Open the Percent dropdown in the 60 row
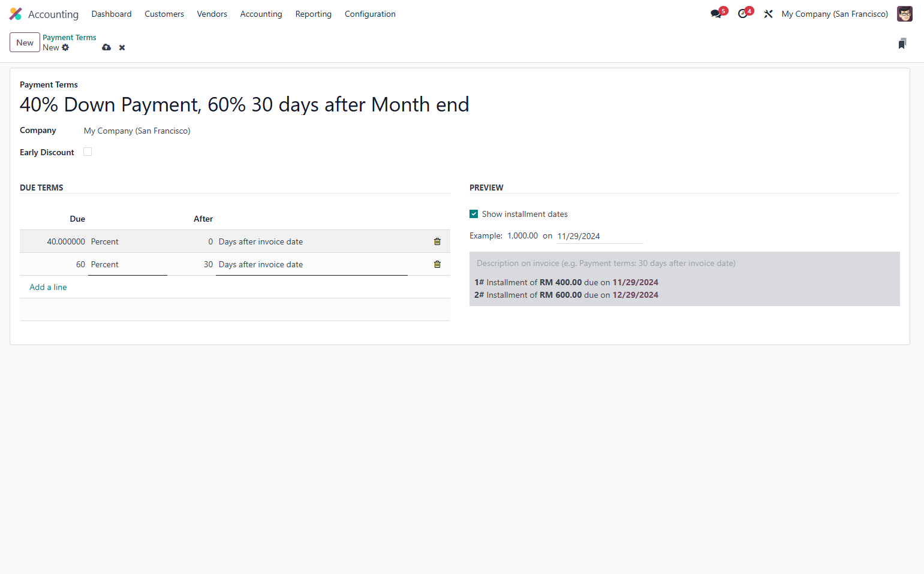Viewport: 924px width, 574px height. (x=128, y=264)
